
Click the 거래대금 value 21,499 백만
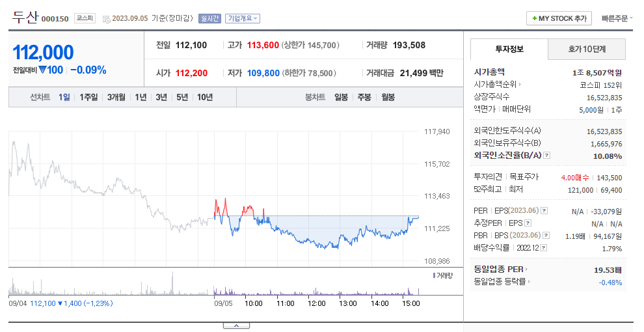coord(422,73)
